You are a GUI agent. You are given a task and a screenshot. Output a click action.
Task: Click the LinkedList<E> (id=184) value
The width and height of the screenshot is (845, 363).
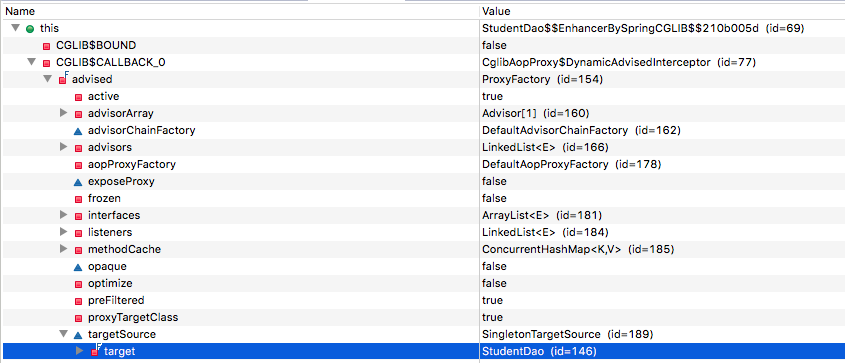pyautogui.click(x=545, y=232)
